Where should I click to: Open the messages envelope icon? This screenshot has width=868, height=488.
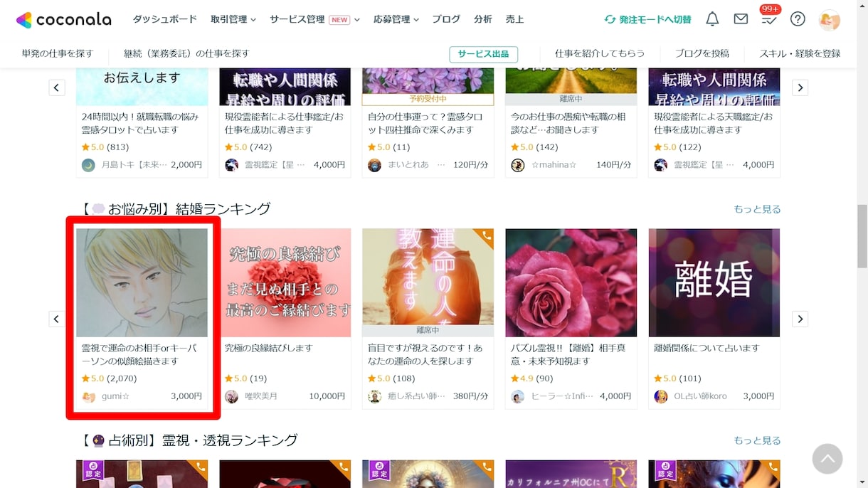point(741,19)
